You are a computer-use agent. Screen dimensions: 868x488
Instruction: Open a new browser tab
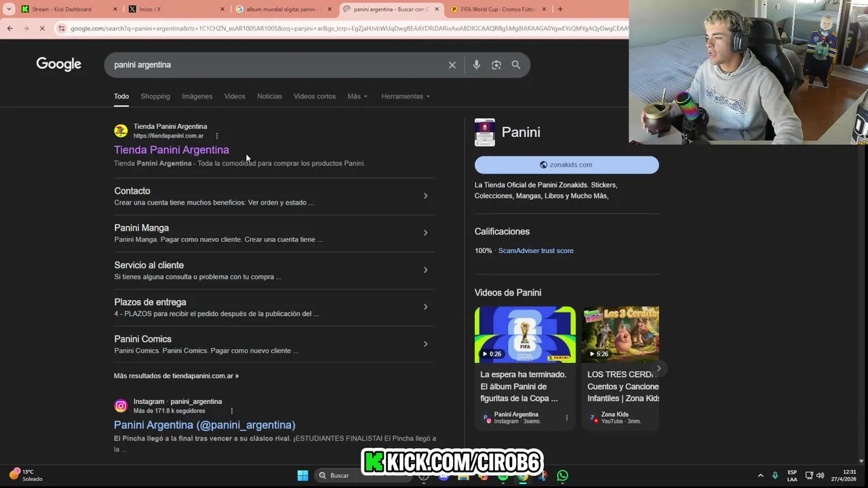[x=560, y=9]
